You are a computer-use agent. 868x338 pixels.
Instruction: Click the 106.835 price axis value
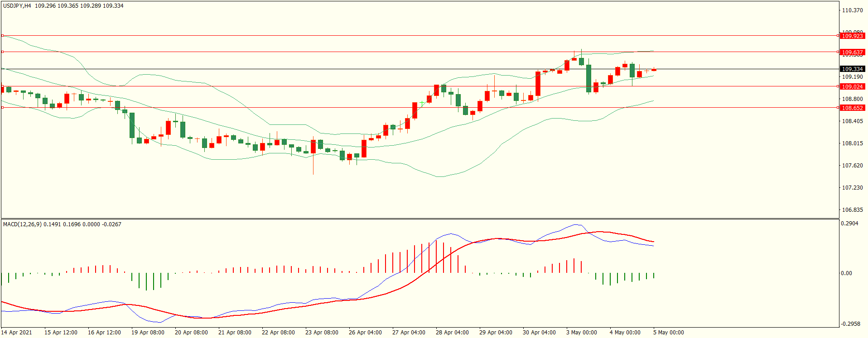(x=852, y=209)
